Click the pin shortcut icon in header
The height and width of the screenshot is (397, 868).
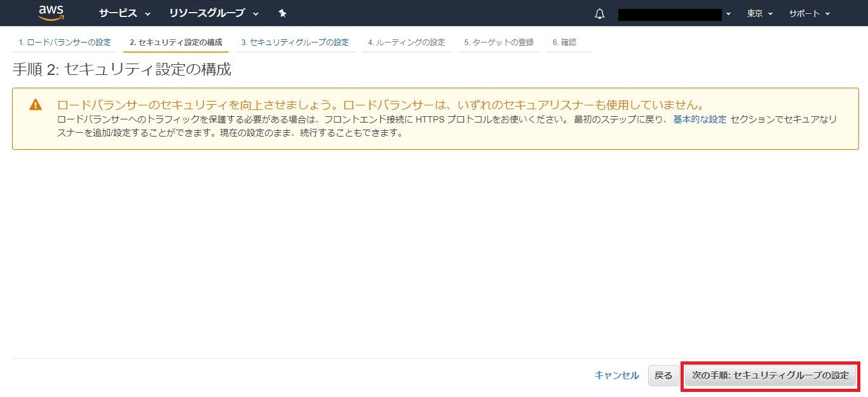(283, 13)
